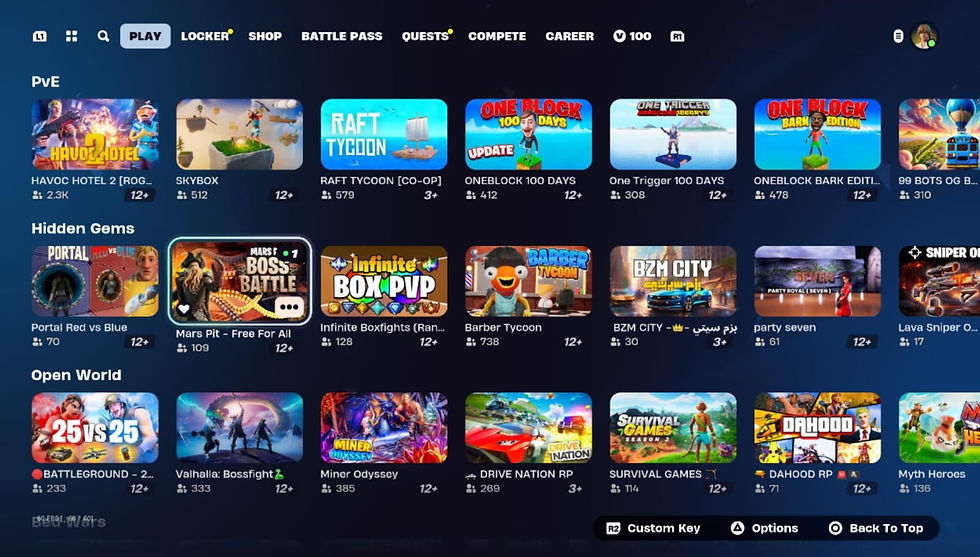The height and width of the screenshot is (557, 980).
Task: Open the sidebar menu icon beside avatar
Action: coord(898,36)
